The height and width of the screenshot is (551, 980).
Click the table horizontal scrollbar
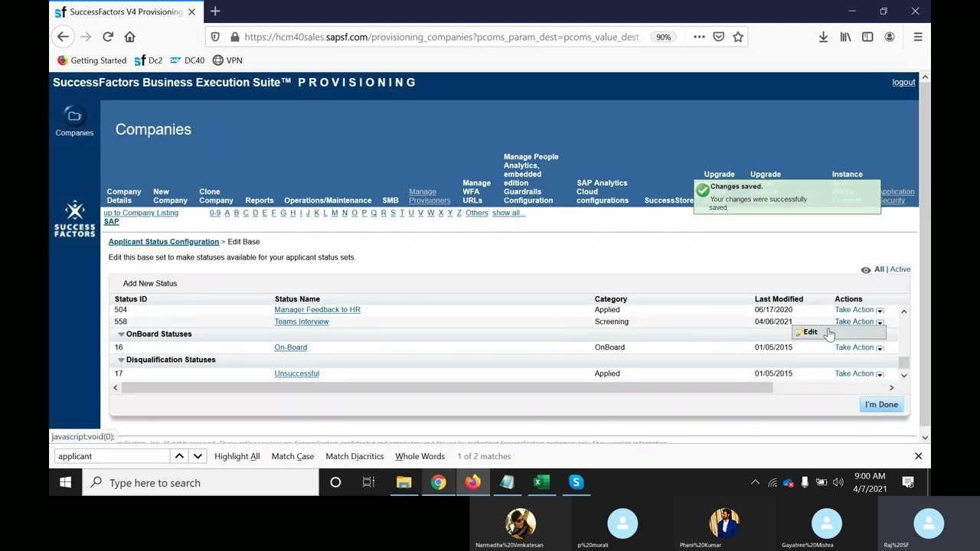[x=447, y=388]
